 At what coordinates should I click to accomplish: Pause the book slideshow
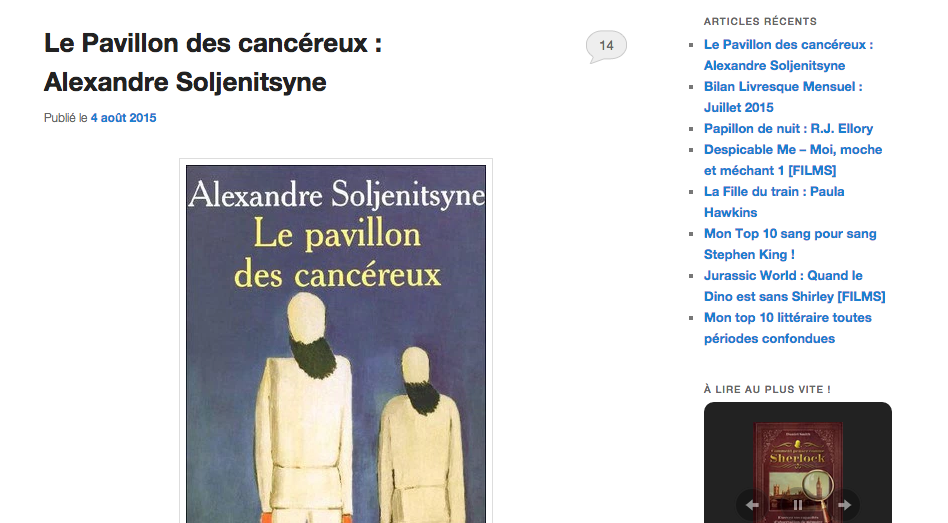(x=797, y=505)
